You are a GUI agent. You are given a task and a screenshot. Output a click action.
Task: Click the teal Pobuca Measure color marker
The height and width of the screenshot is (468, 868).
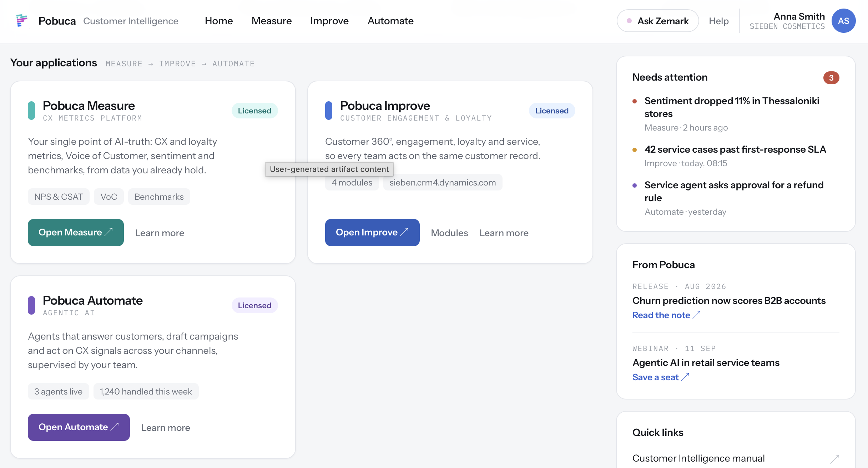31,111
